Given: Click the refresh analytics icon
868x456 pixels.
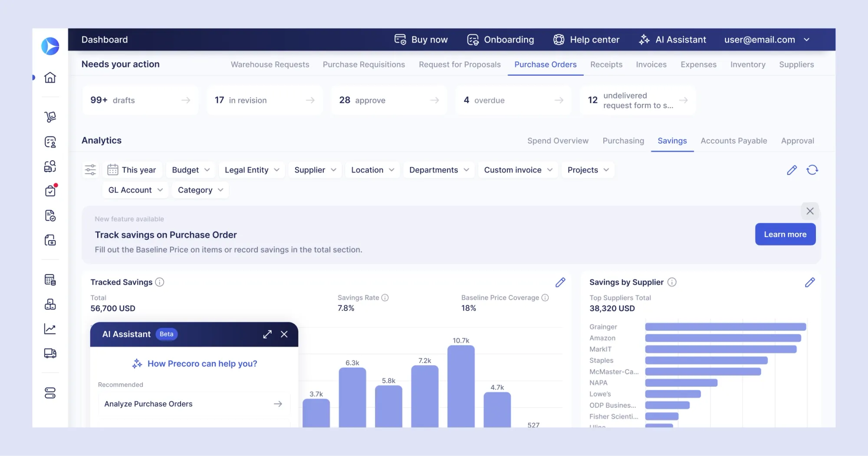Looking at the screenshot, I should point(812,170).
